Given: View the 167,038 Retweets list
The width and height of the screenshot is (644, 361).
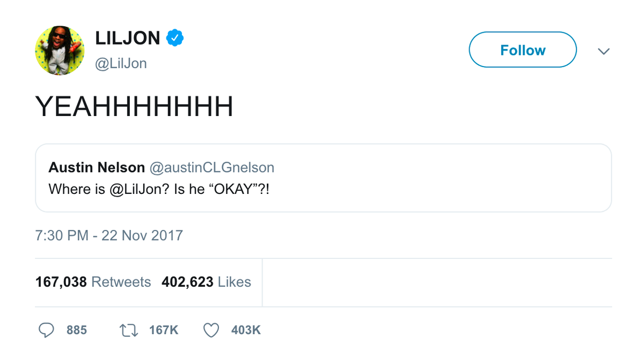Looking at the screenshot, I should [x=93, y=281].
